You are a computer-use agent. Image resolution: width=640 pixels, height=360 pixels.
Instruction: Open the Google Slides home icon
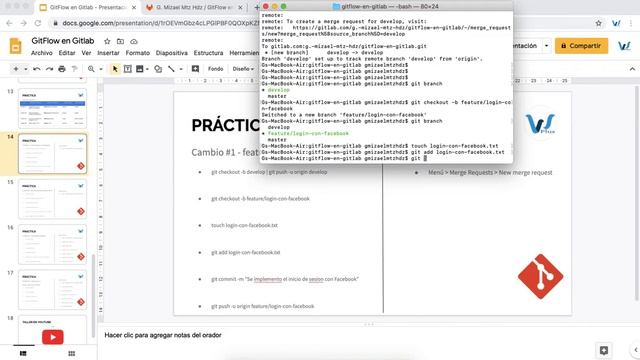click(x=15, y=46)
